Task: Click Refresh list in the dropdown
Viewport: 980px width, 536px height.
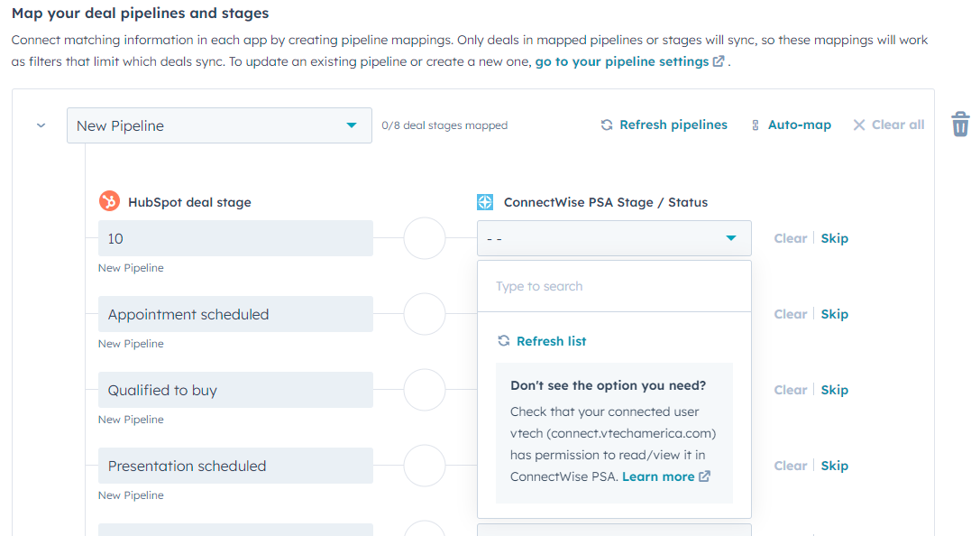Action: point(543,341)
